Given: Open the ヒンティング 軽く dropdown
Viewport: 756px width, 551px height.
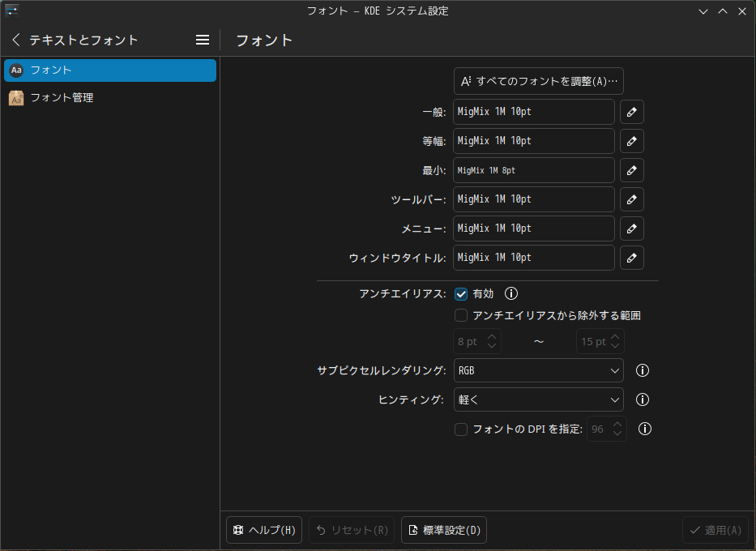Looking at the screenshot, I should click(539, 399).
